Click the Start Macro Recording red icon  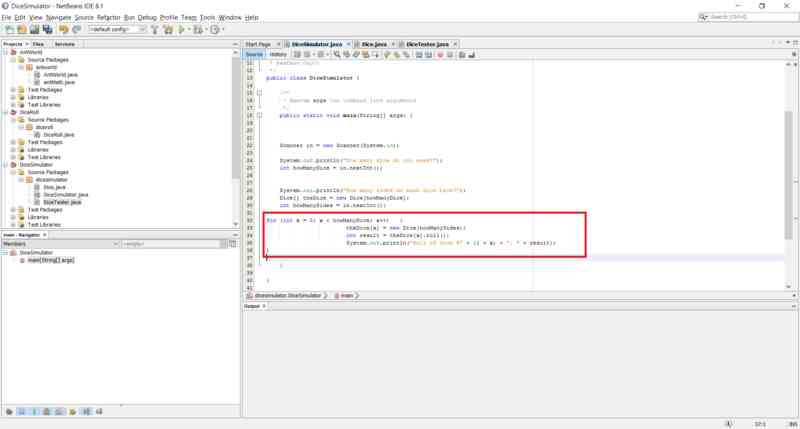[x=440, y=55]
